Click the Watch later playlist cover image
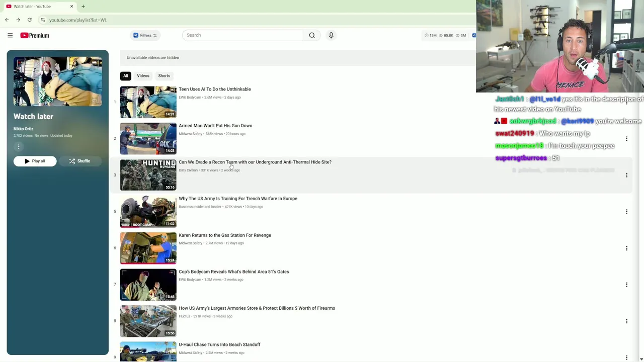The width and height of the screenshot is (644, 362). [58, 81]
